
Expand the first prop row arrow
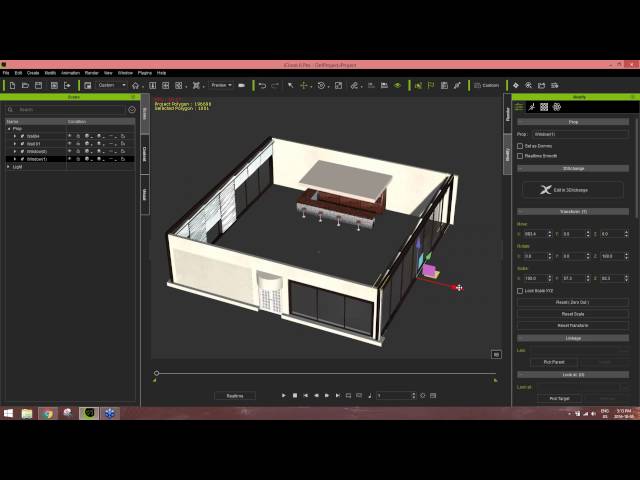point(15,136)
